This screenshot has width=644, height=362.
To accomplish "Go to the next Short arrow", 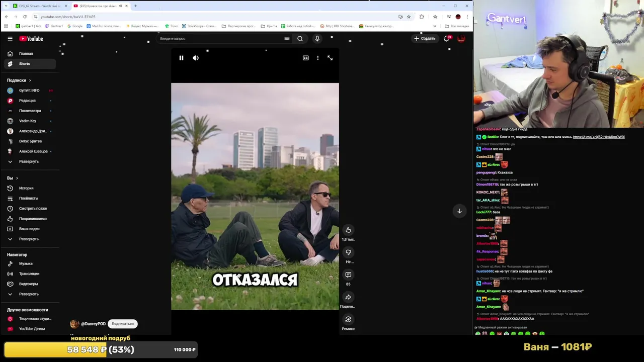I will [459, 211].
